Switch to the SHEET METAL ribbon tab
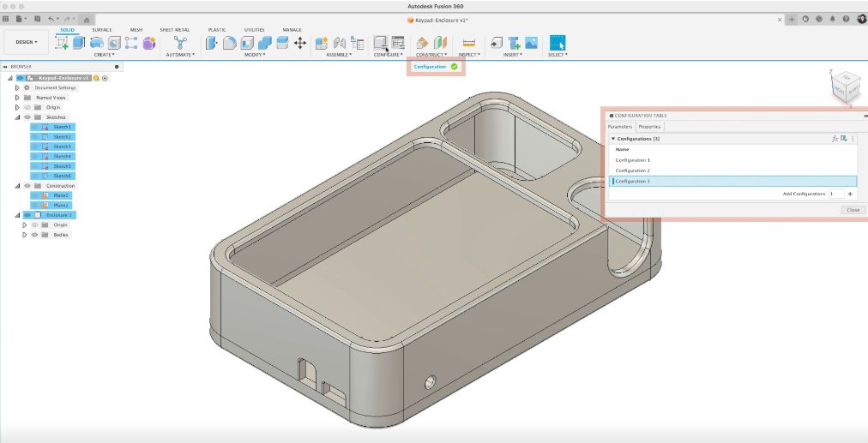Viewport: 868px width, 443px height. click(x=174, y=29)
